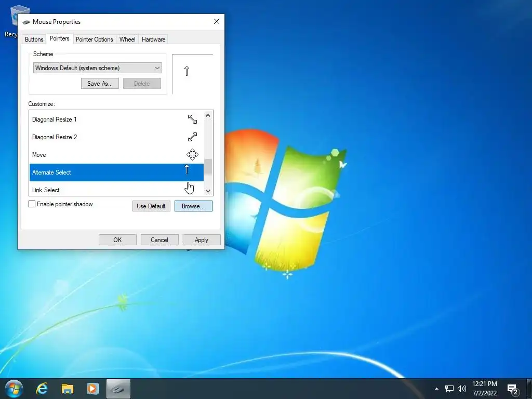The width and height of the screenshot is (532, 399).
Task: Click the Apply button
Action: [x=202, y=240]
